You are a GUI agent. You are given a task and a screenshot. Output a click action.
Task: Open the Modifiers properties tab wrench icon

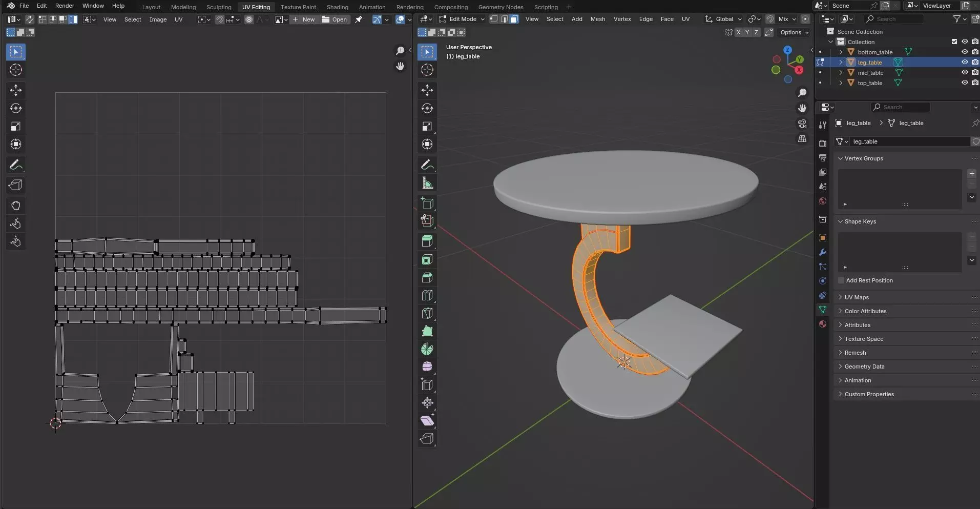pos(823,252)
